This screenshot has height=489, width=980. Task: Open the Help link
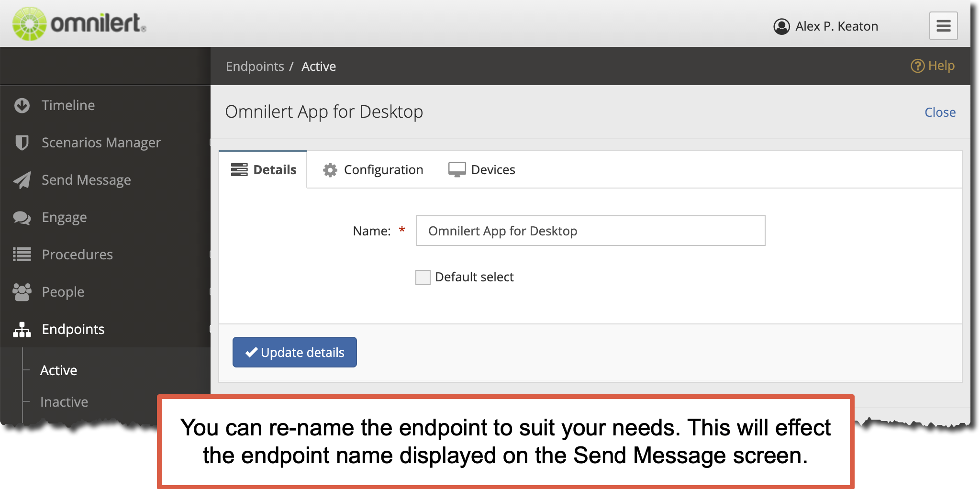(933, 66)
